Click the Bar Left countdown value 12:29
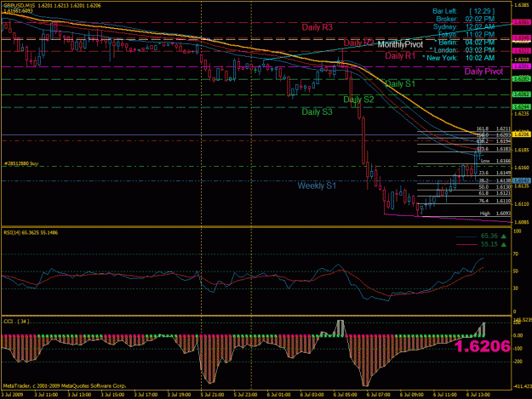 coord(482,11)
